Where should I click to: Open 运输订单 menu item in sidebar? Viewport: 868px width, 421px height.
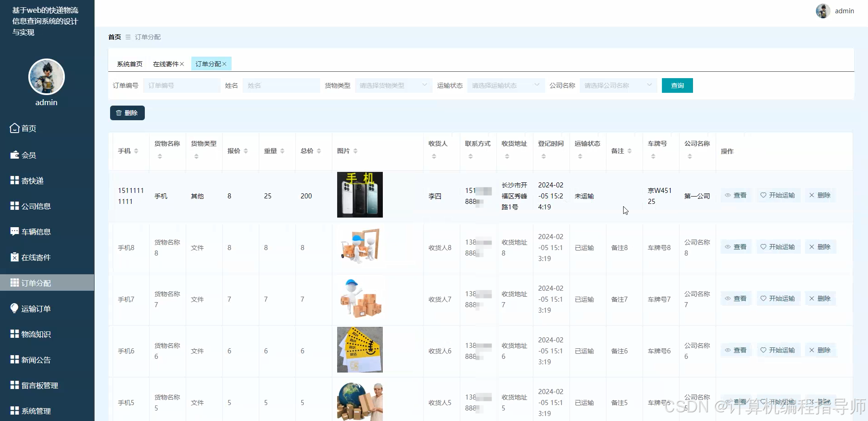(x=47, y=309)
